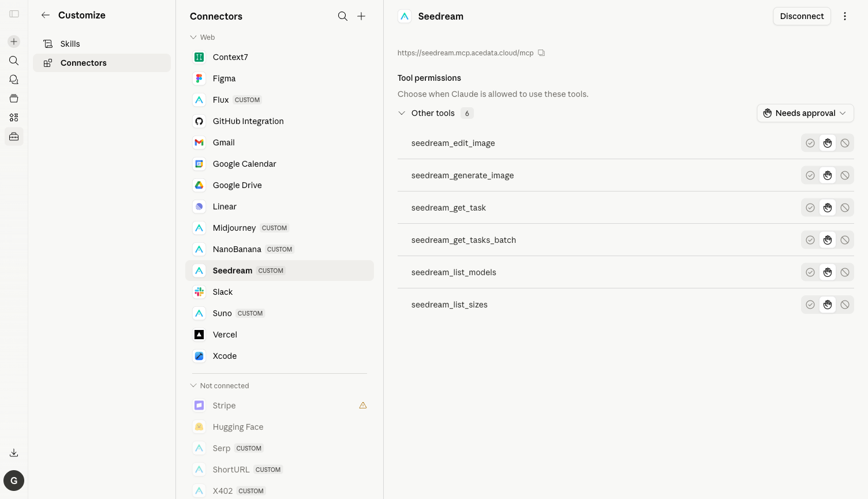
Task: Click the seedream_get_task tool name
Action: (x=448, y=208)
